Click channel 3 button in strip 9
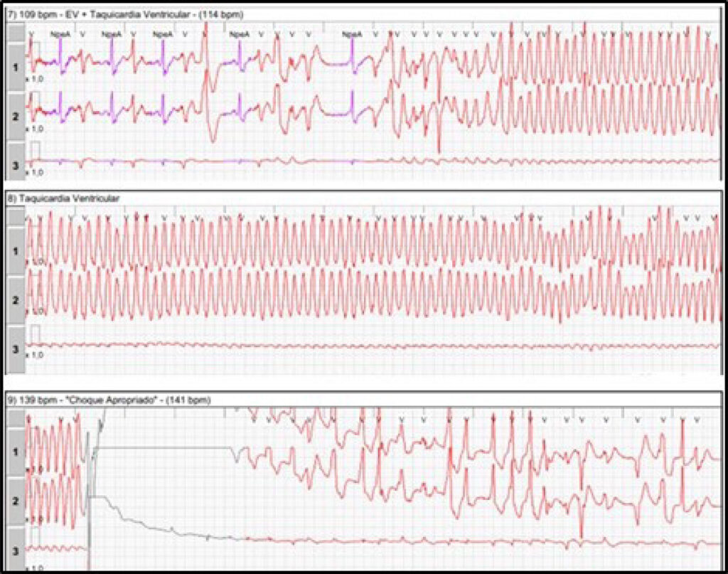 click(x=16, y=549)
